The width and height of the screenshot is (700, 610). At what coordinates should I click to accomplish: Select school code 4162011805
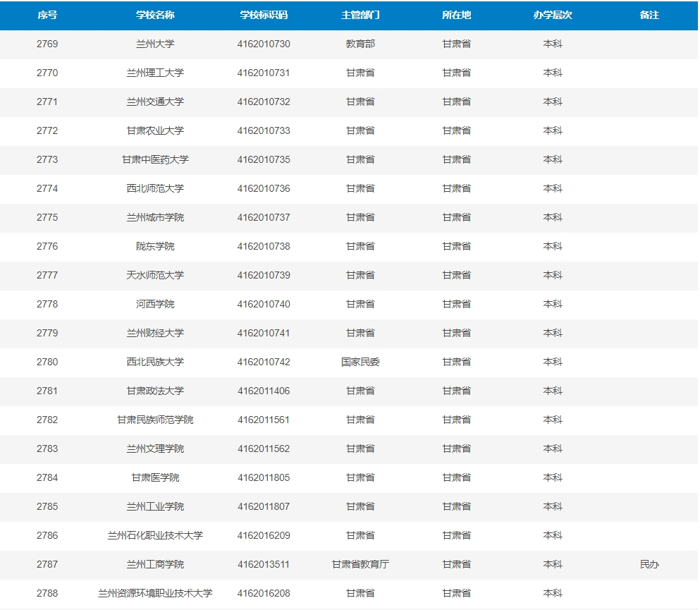pyautogui.click(x=264, y=478)
